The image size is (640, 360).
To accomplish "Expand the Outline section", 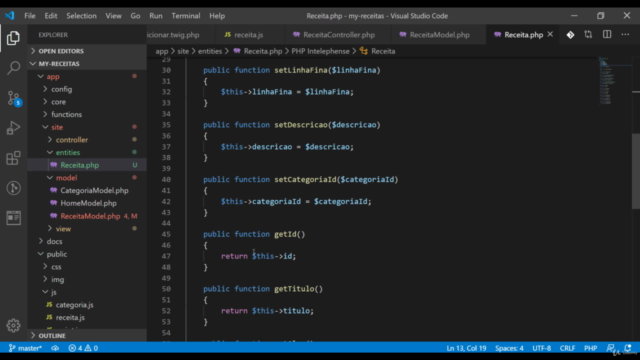I will (87, 336).
